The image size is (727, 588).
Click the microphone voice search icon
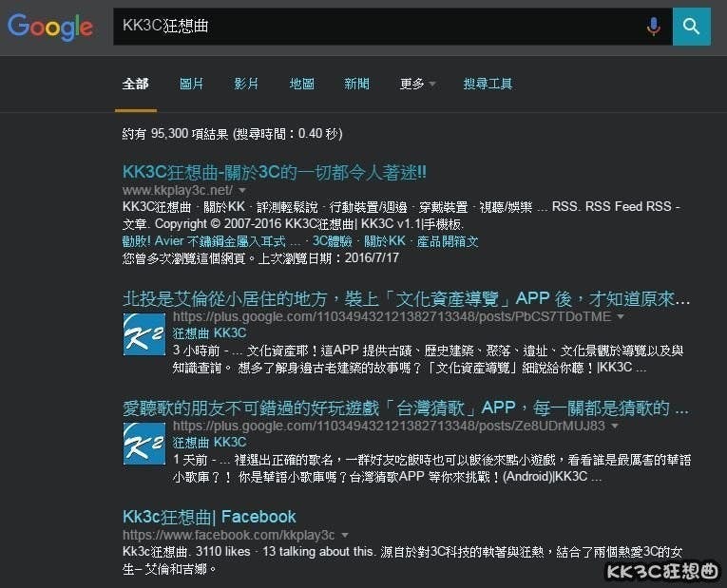[x=653, y=27]
